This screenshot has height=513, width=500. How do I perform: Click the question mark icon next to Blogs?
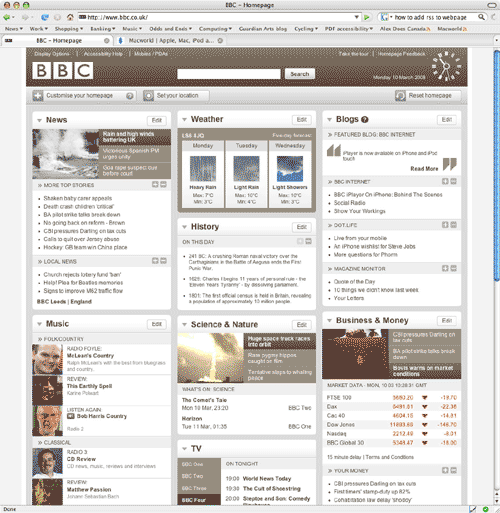pos(365,119)
